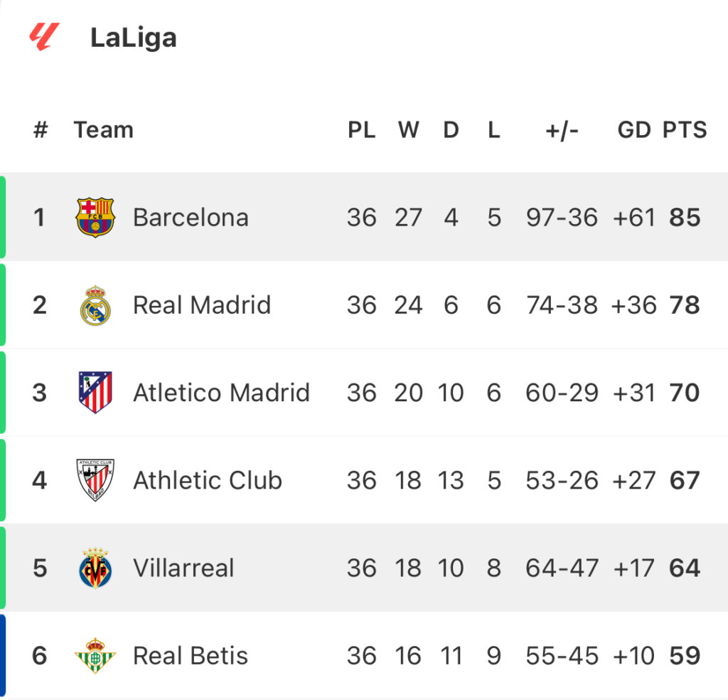Viewport: 728px width, 700px height.
Task: Open the Barcelona club crest
Action: click(x=95, y=218)
